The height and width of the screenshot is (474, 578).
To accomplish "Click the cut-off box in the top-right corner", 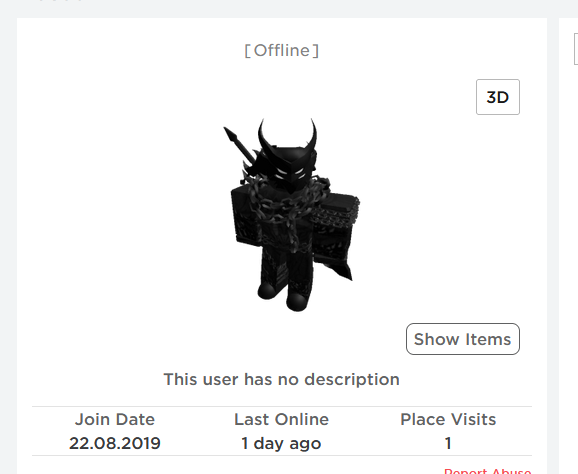I will point(576,49).
